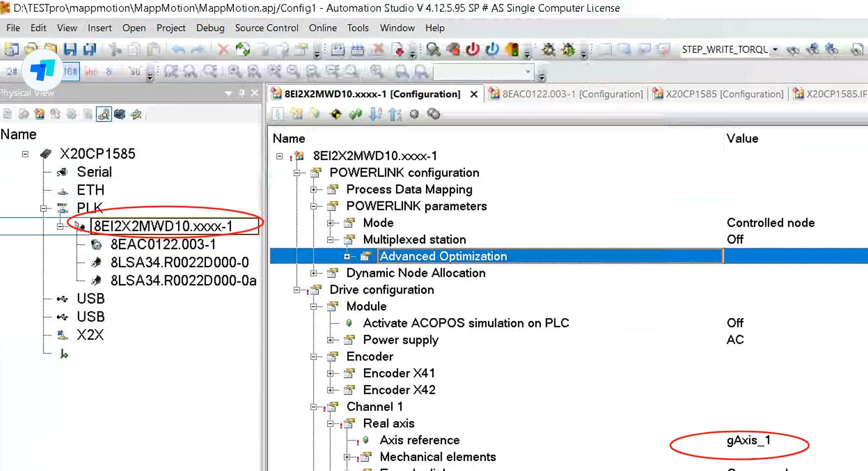Click the AC value of Power supply
The image size is (868, 471).
(735, 340)
